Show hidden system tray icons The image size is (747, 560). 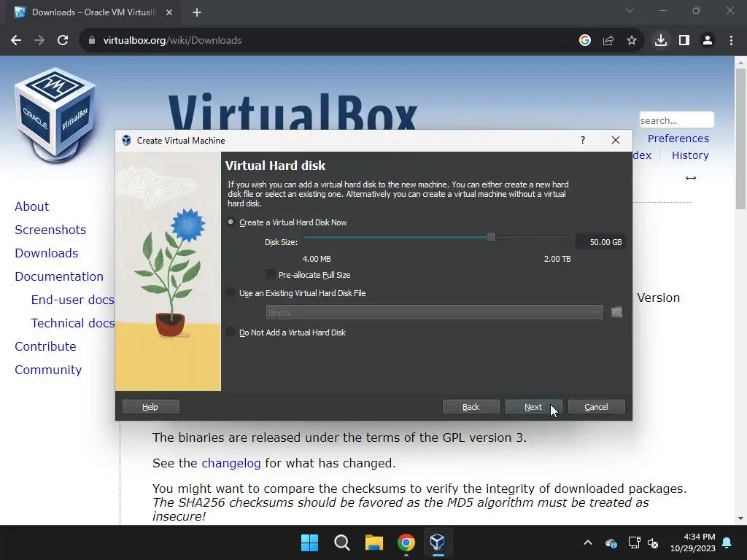pyautogui.click(x=588, y=542)
